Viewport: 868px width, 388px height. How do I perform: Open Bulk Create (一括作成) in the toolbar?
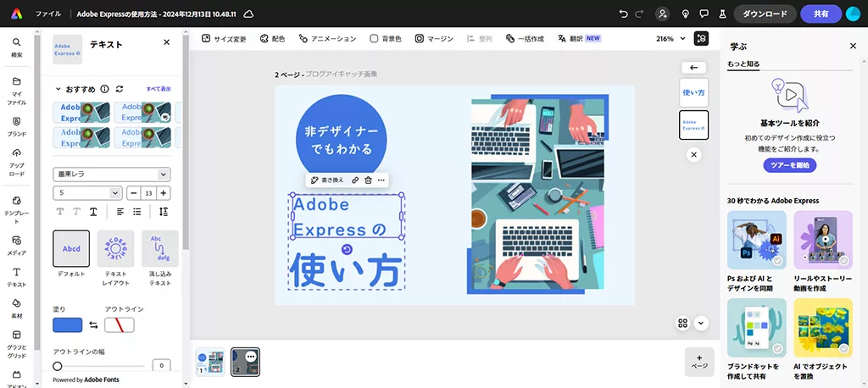(x=526, y=39)
